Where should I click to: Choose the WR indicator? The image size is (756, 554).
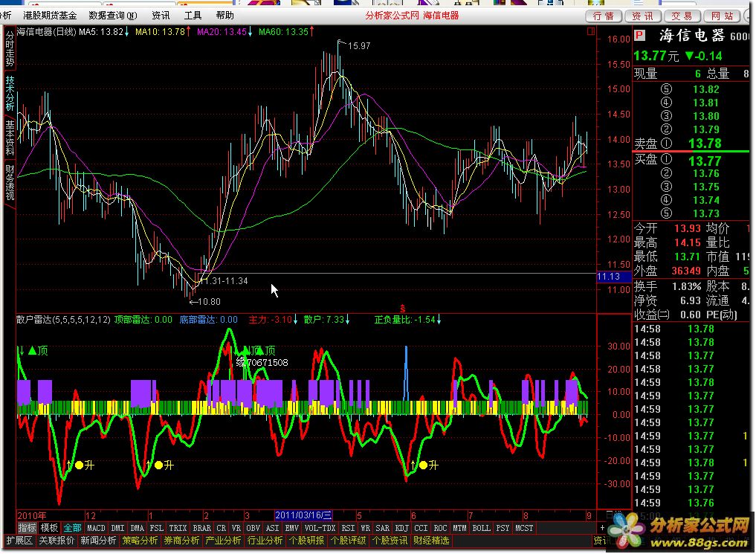click(x=366, y=528)
